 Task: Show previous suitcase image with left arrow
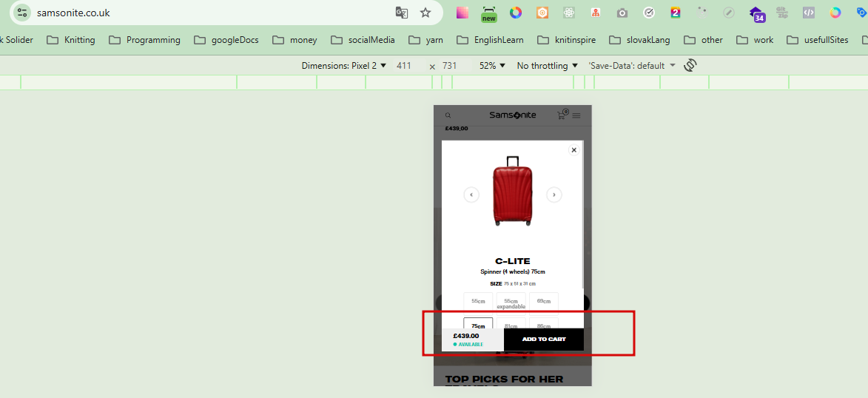pyautogui.click(x=471, y=195)
